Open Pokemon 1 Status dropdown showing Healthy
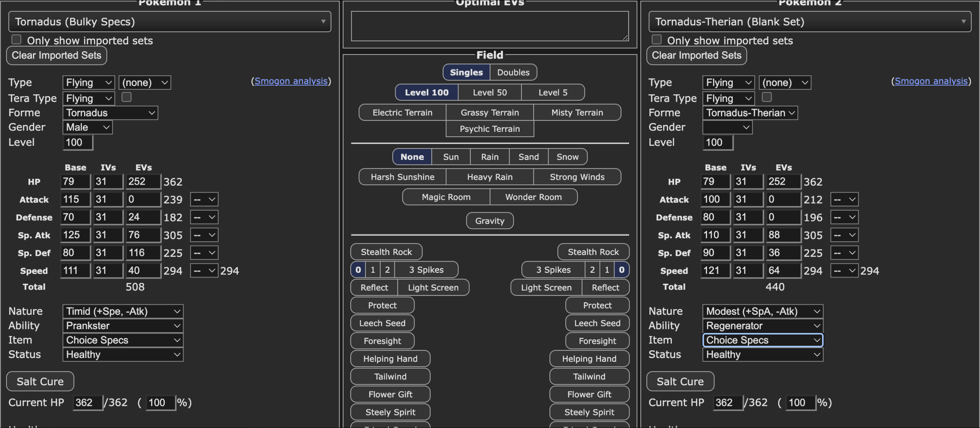 123,355
